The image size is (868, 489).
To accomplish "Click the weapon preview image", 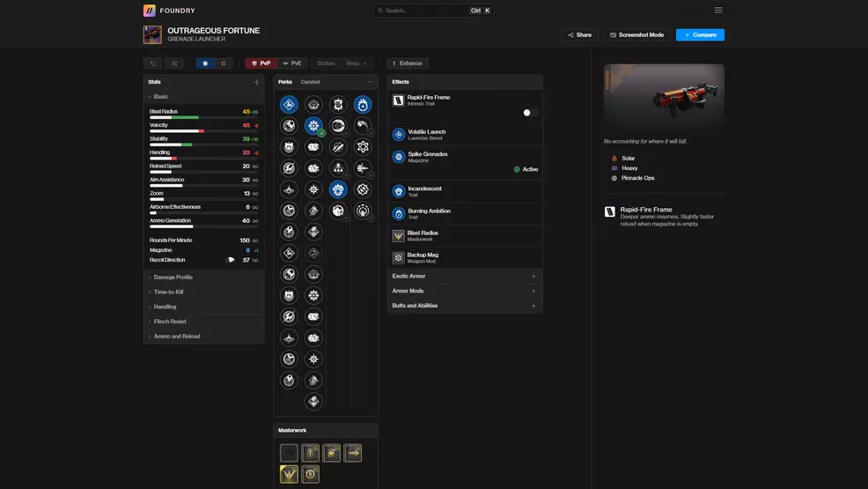I will click(664, 96).
